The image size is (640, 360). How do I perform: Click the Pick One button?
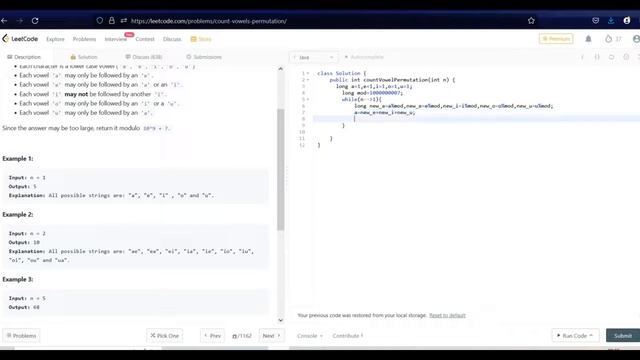pos(164,336)
